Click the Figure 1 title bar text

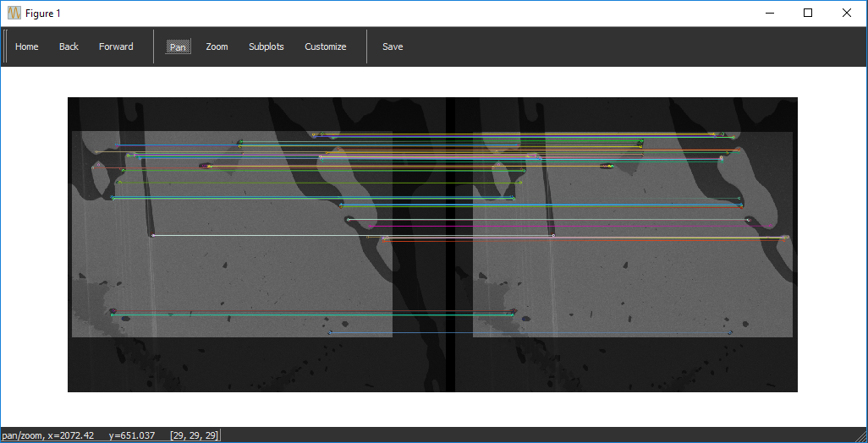tap(43, 14)
